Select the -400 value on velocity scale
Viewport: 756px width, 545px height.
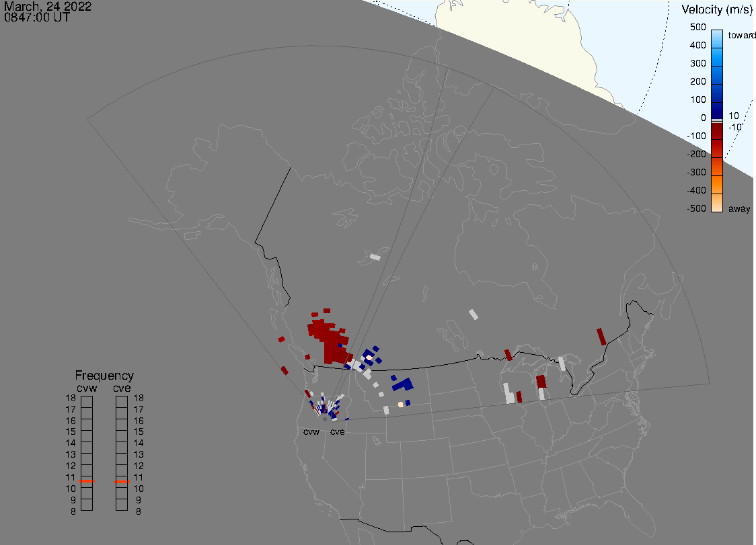(x=697, y=190)
